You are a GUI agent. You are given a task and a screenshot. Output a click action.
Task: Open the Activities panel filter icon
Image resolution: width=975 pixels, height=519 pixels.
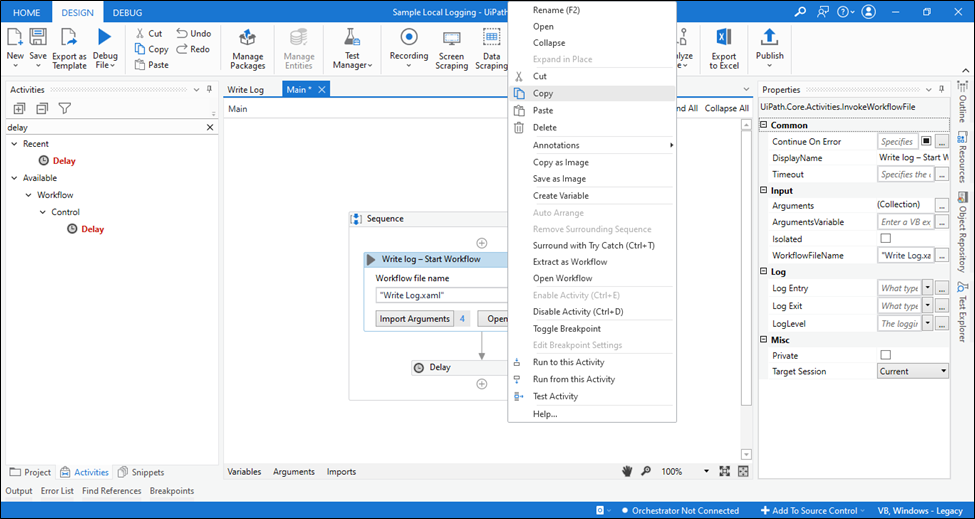(x=65, y=109)
